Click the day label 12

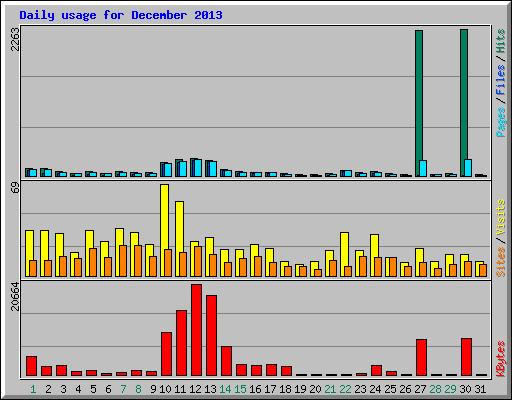195,389
